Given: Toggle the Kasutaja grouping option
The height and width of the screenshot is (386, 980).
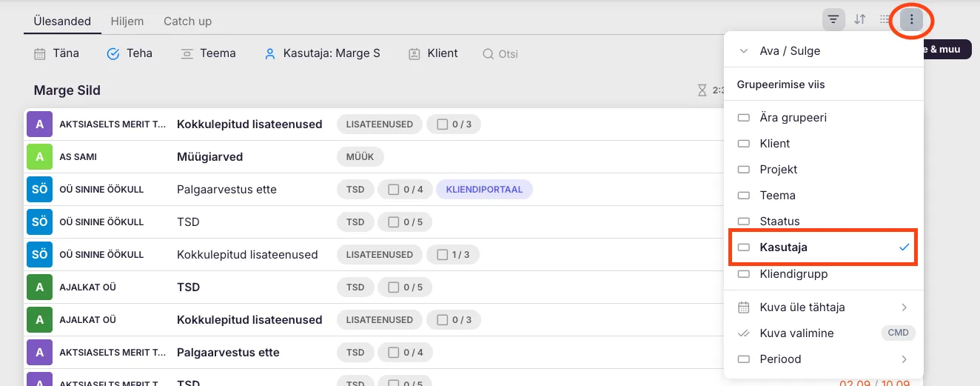Looking at the screenshot, I should (x=823, y=247).
